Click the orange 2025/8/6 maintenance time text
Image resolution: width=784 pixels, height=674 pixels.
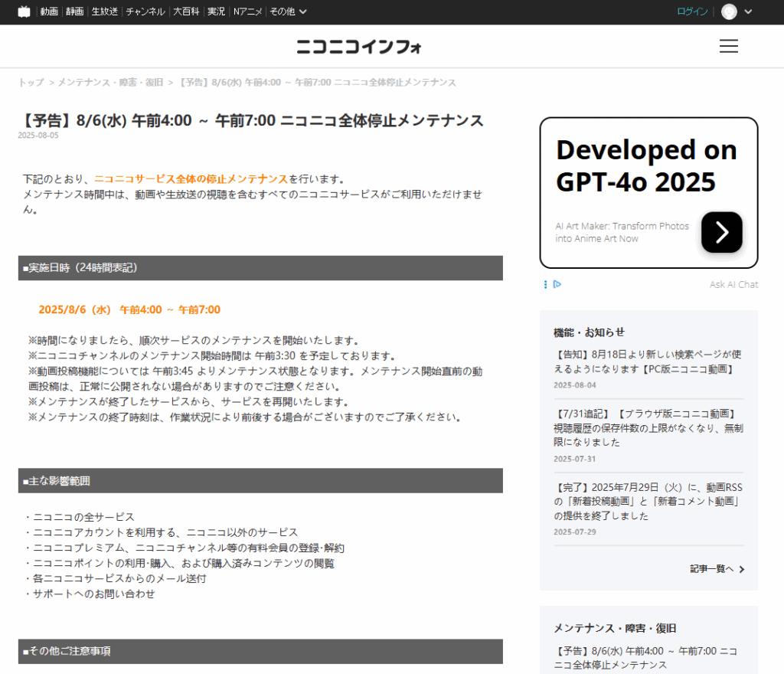click(129, 309)
